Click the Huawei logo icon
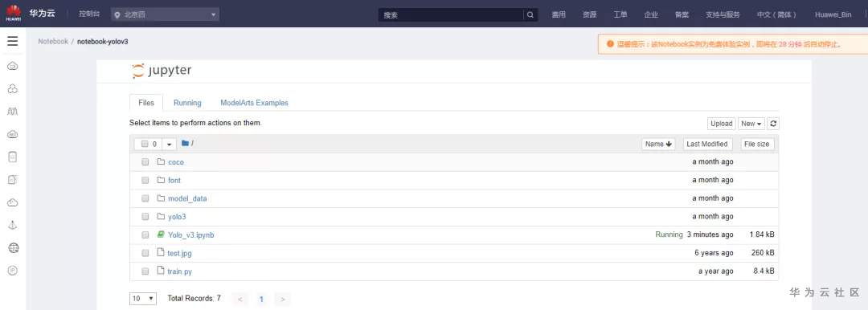 pos(14,14)
